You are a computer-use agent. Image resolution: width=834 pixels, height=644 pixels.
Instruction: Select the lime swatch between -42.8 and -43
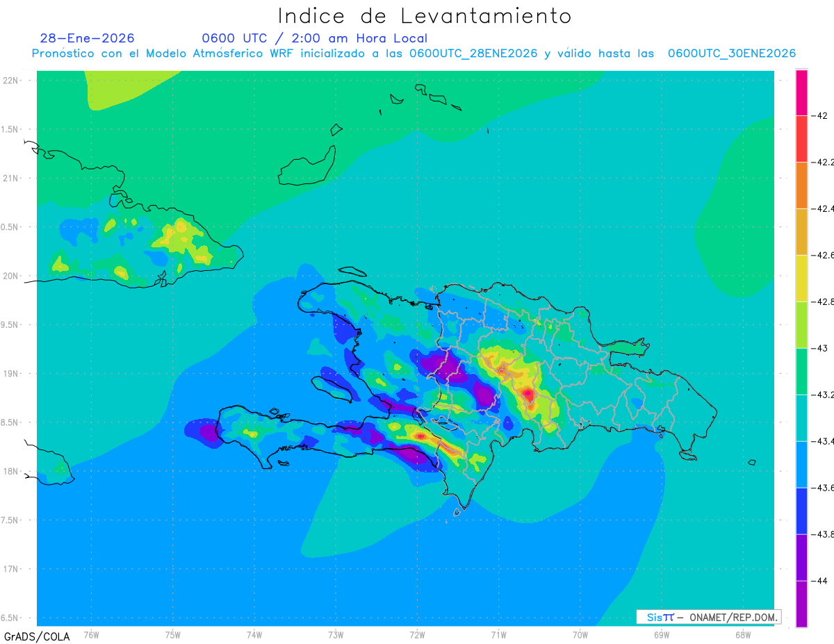801,325
